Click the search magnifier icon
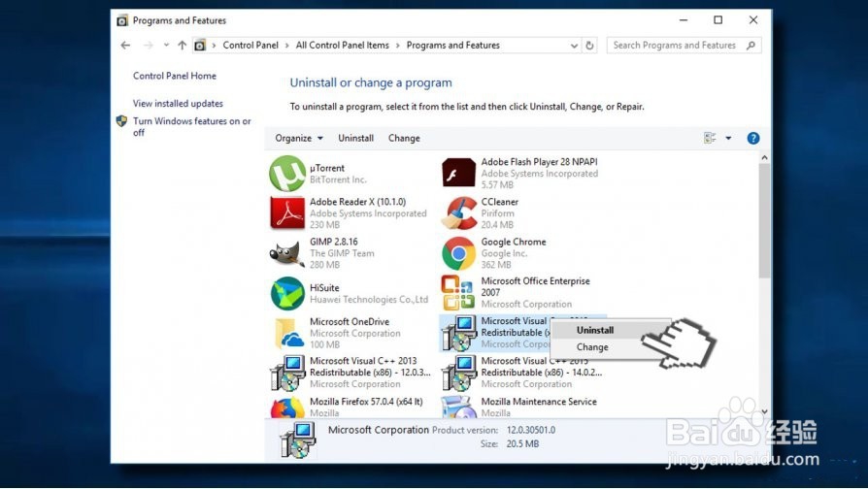Viewport: 868px width, 489px height. pyautogui.click(x=751, y=46)
